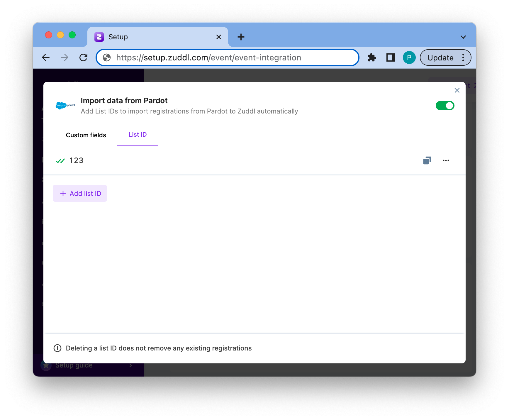Open the more options menu for list 123

[x=446, y=160]
